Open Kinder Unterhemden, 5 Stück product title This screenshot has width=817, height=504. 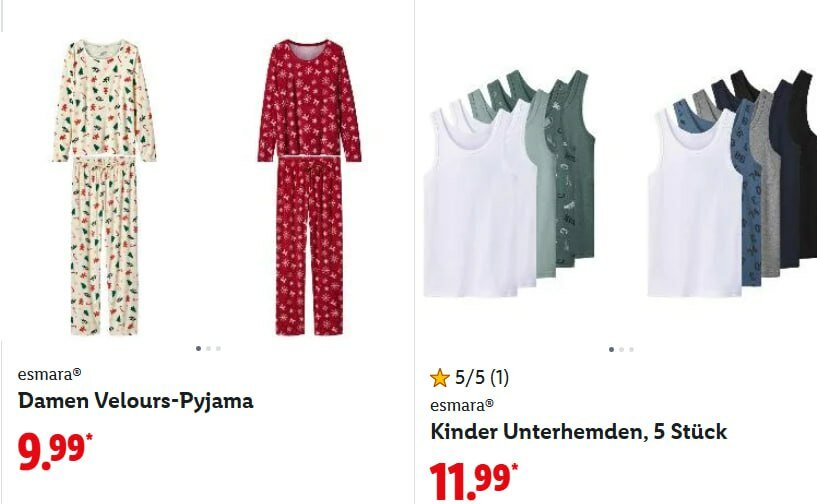coord(578,432)
